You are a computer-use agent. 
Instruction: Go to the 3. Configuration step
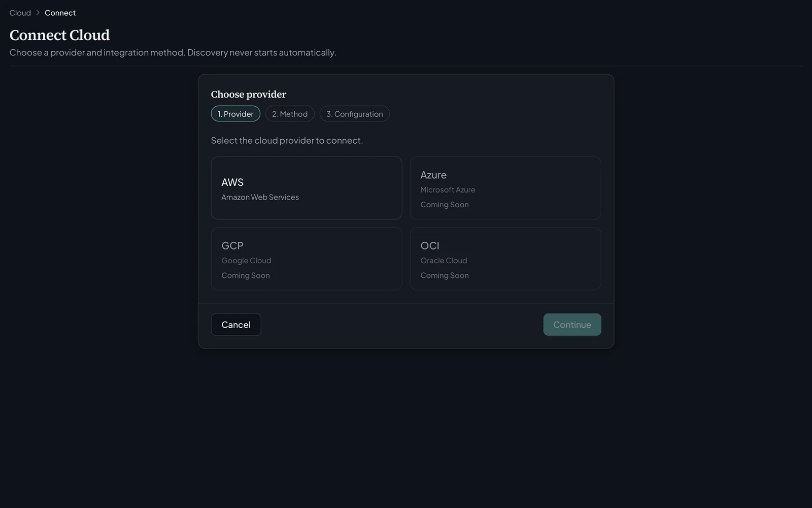coord(355,114)
